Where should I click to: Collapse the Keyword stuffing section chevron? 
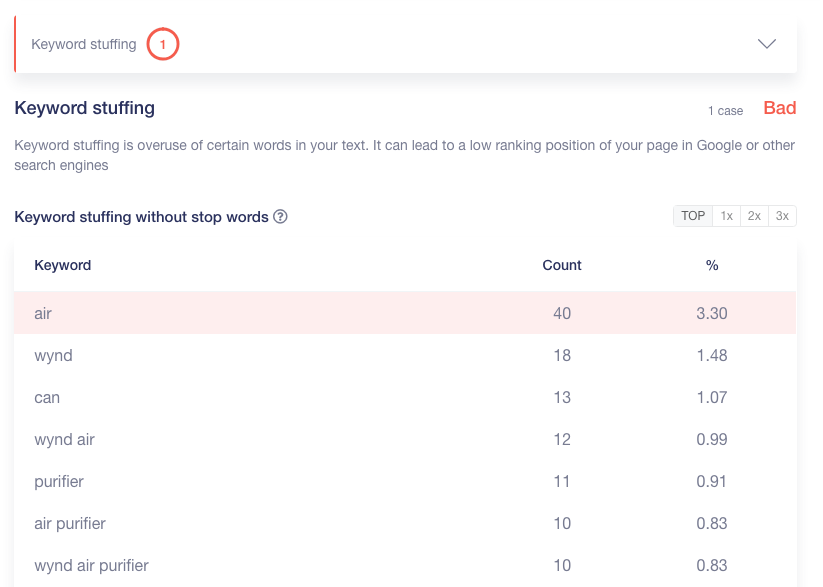click(x=766, y=44)
